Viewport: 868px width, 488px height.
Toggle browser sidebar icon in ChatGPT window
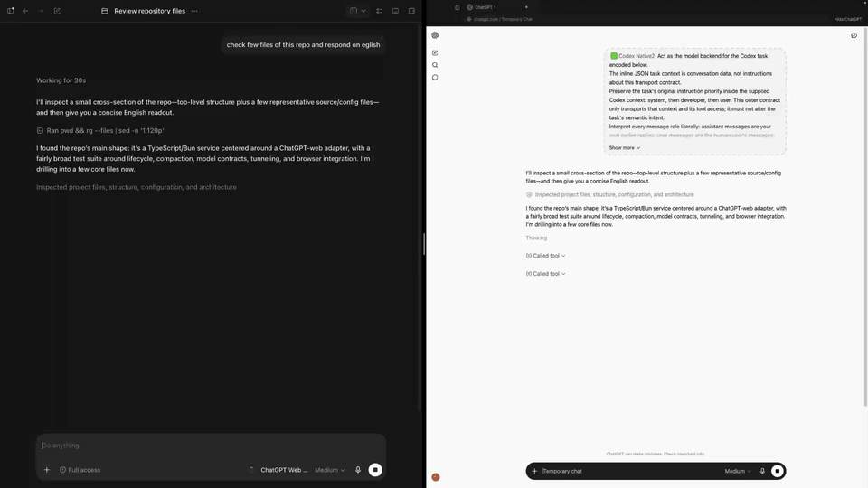(458, 7)
